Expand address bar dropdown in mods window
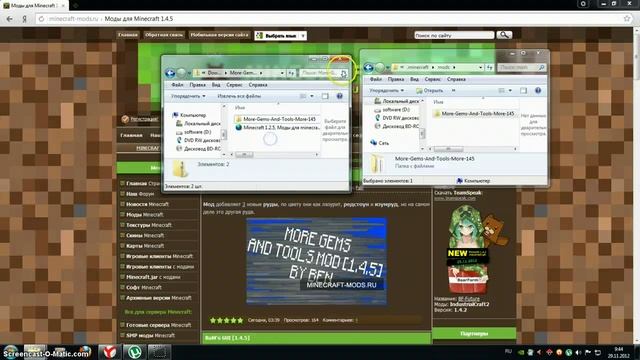The image size is (640, 360). pyautogui.click(x=481, y=67)
